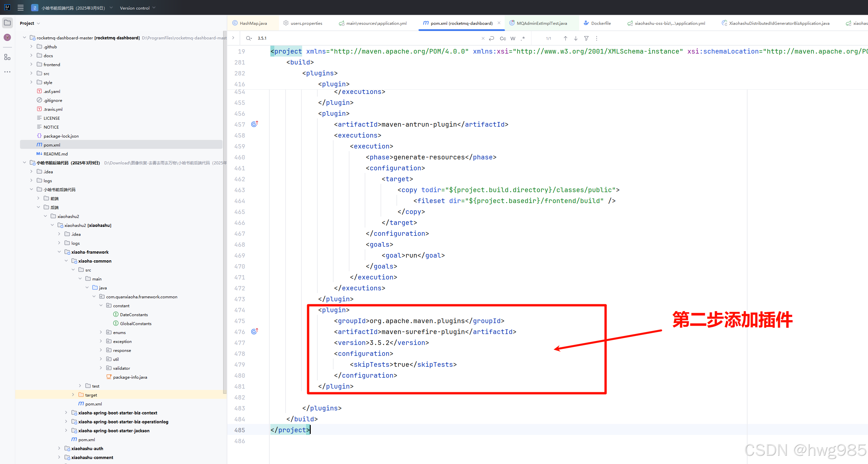Click gutter icon beside maven-surefire-plugin line
Screen dimensions: 868x464
tap(254, 331)
